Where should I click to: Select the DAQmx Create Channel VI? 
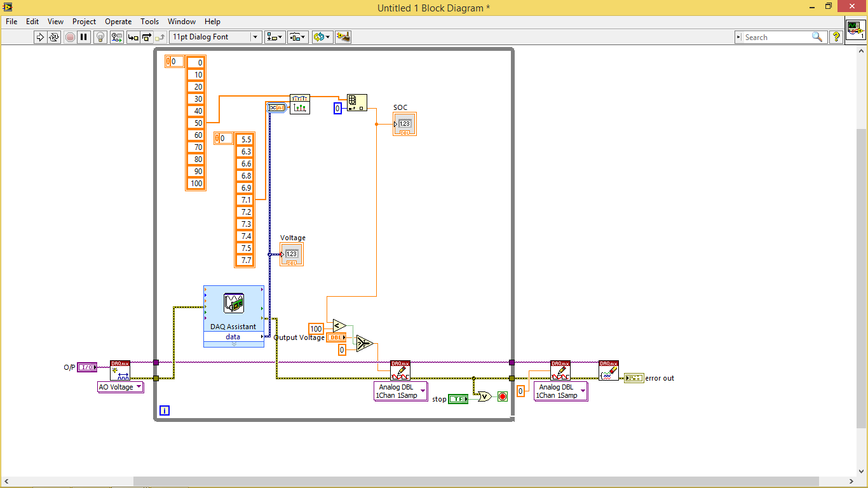point(120,370)
